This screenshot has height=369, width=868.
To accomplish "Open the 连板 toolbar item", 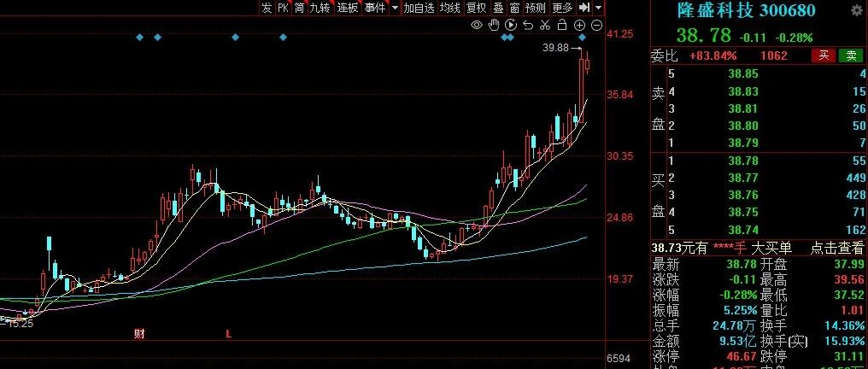I will (348, 8).
